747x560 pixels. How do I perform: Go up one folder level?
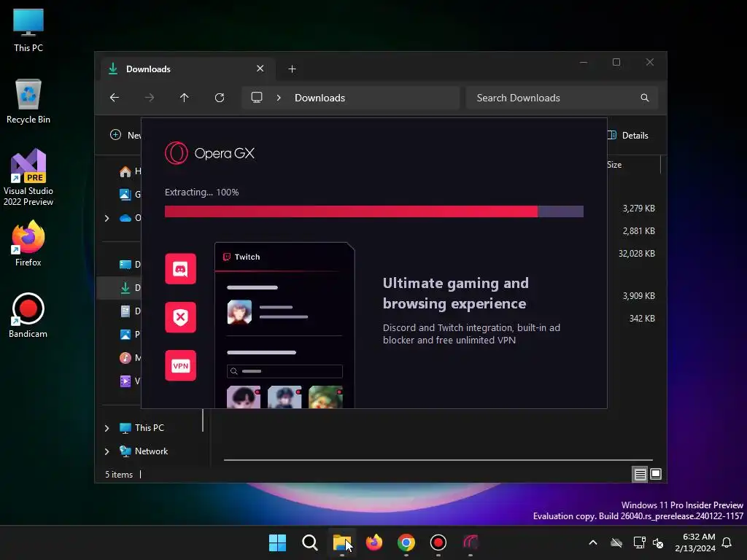185,98
